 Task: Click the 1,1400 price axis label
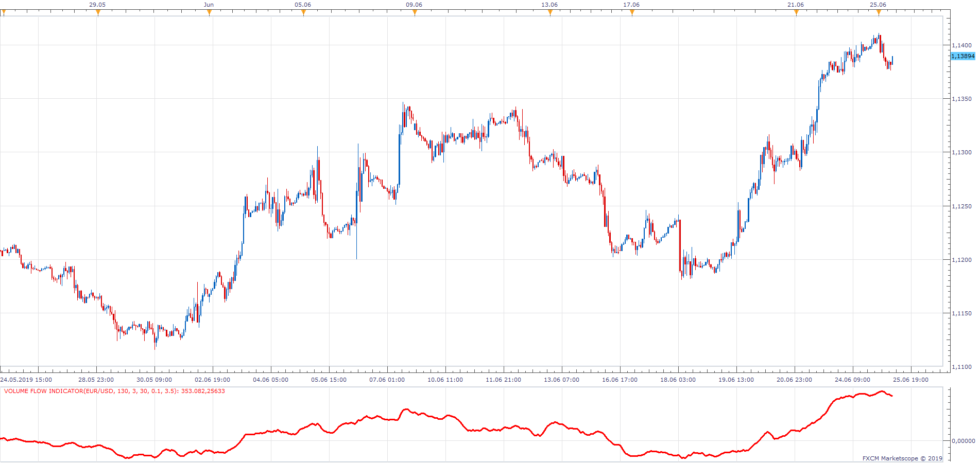click(961, 45)
